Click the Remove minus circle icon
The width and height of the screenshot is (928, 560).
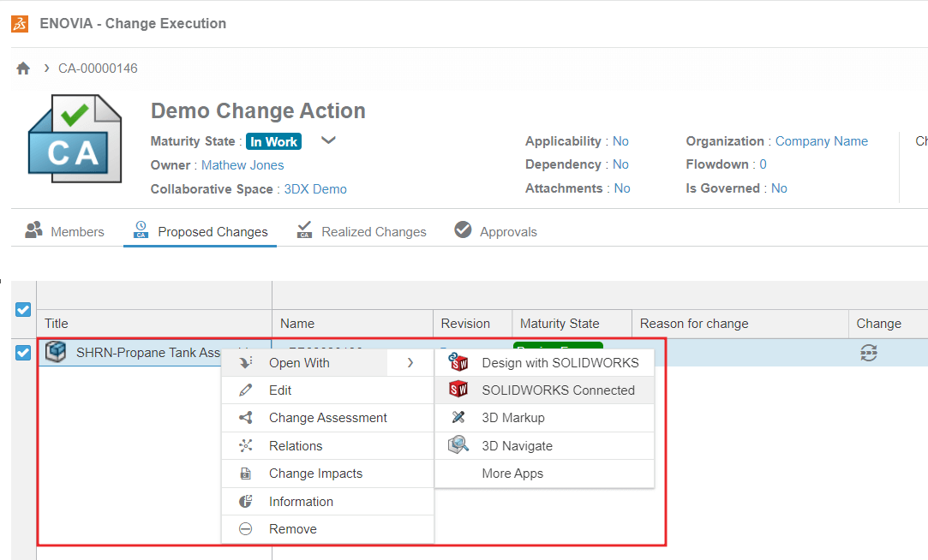point(246,528)
